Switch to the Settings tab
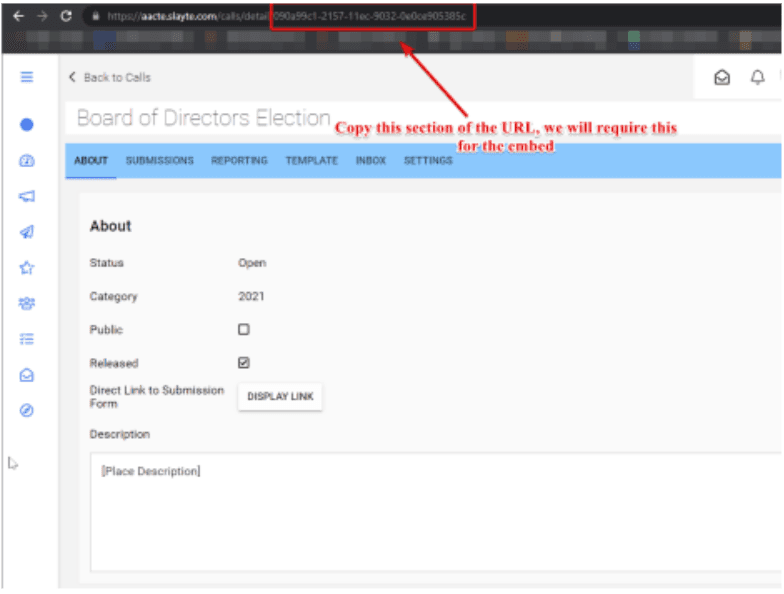The image size is (784, 594). [x=428, y=160]
